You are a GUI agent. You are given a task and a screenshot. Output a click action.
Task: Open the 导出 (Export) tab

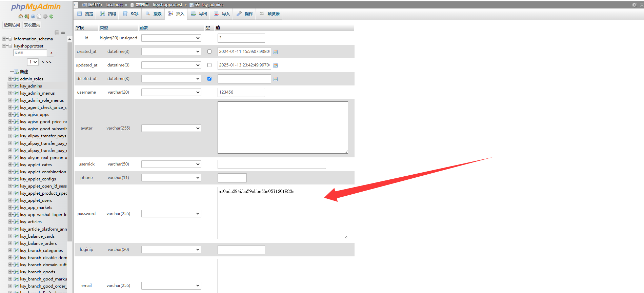pyautogui.click(x=199, y=14)
